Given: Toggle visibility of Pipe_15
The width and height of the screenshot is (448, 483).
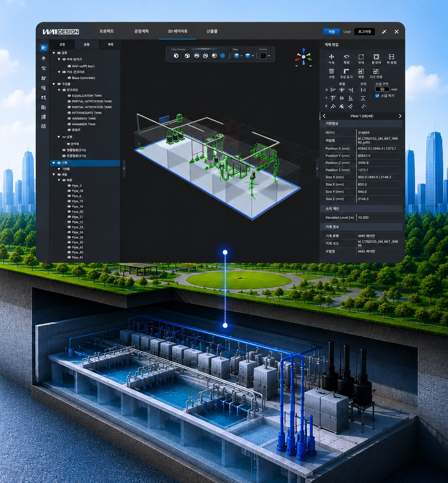Looking at the screenshot, I should coord(69,201).
